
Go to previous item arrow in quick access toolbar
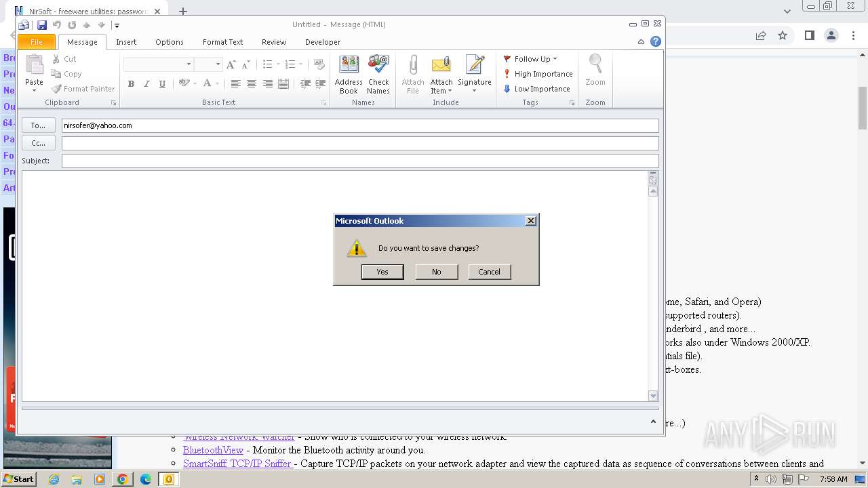pyautogui.click(x=87, y=25)
